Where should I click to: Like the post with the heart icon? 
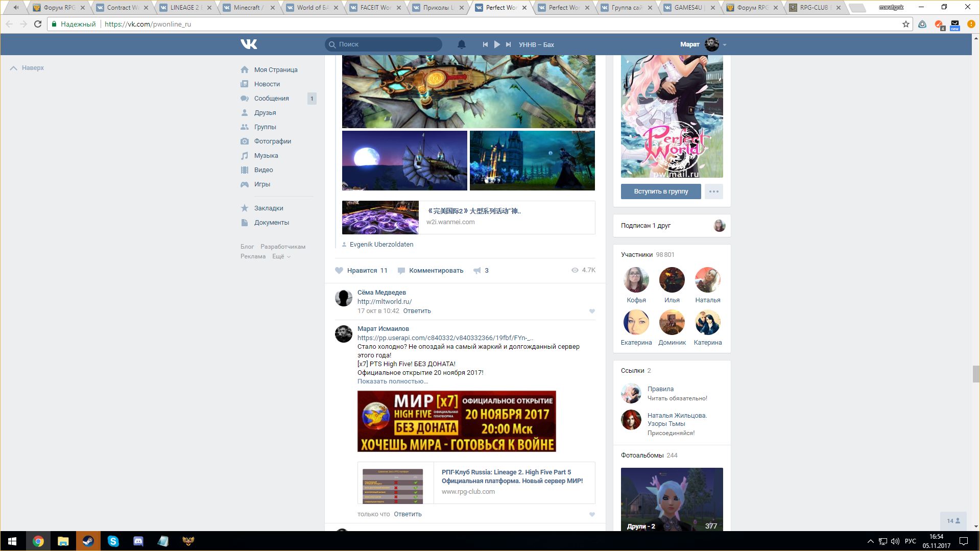pyautogui.click(x=339, y=271)
